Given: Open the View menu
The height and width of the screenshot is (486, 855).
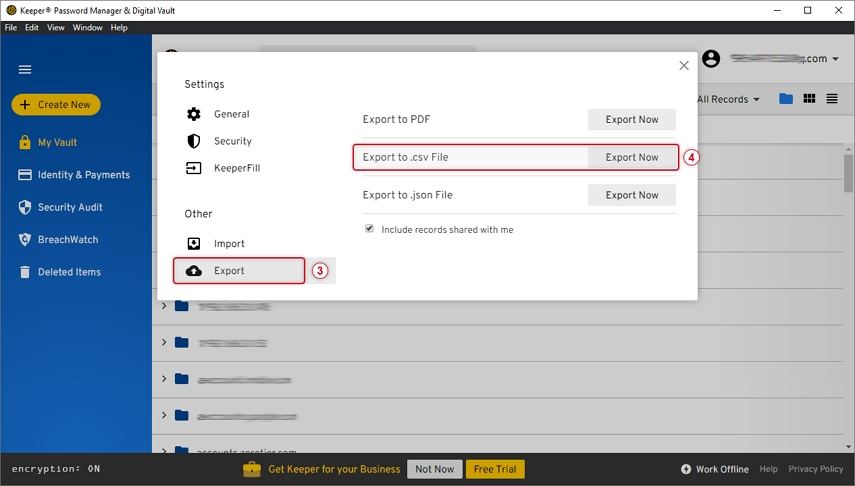Looking at the screenshot, I should (x=56, y=27).
